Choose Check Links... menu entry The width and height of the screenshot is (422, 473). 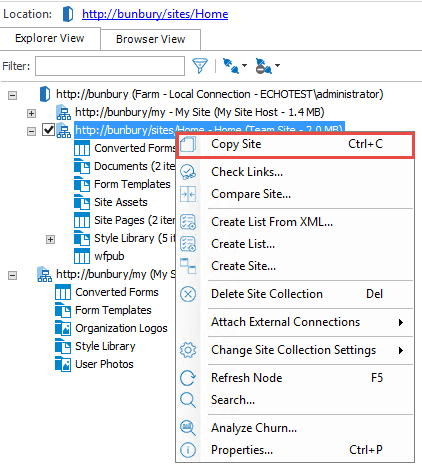click(x=295, y=172)
